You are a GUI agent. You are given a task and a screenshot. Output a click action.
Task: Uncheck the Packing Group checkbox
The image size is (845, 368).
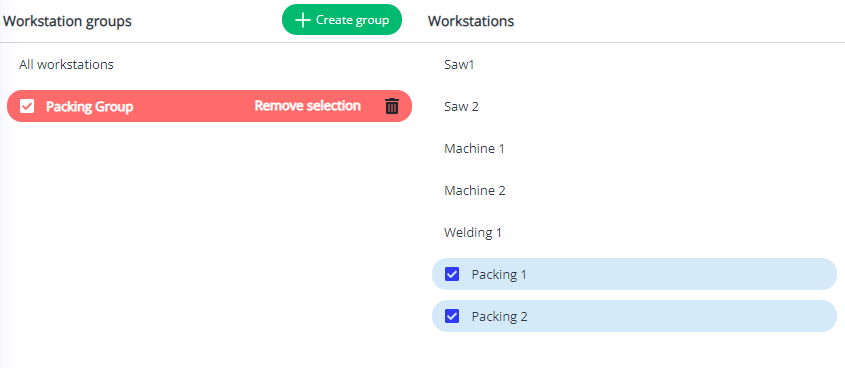click(x=27, y=106)
